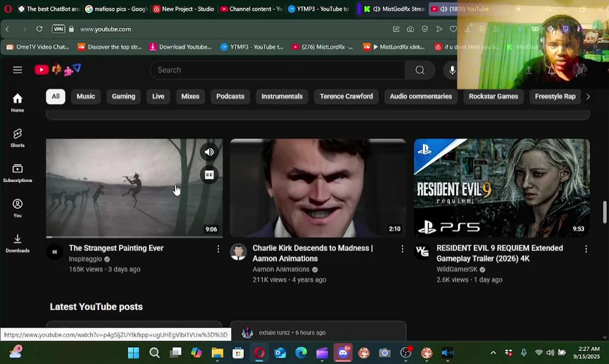Switch to The best ChatBot tab
Screen dimensions: 609x364
49,9
